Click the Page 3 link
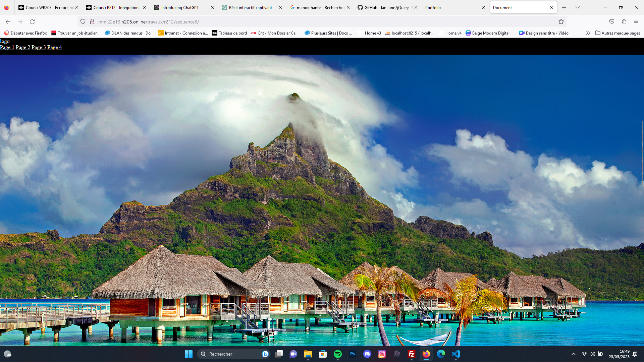The width and height of the screenshot is (644, 362). tap(39, 47)
